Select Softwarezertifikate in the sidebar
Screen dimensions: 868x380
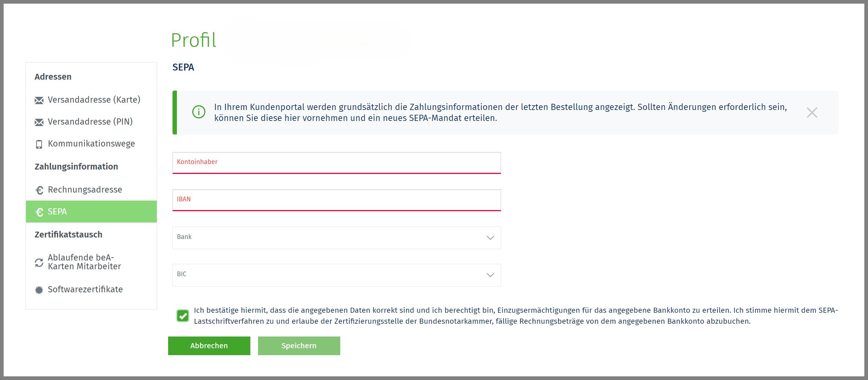click(85, 289)
